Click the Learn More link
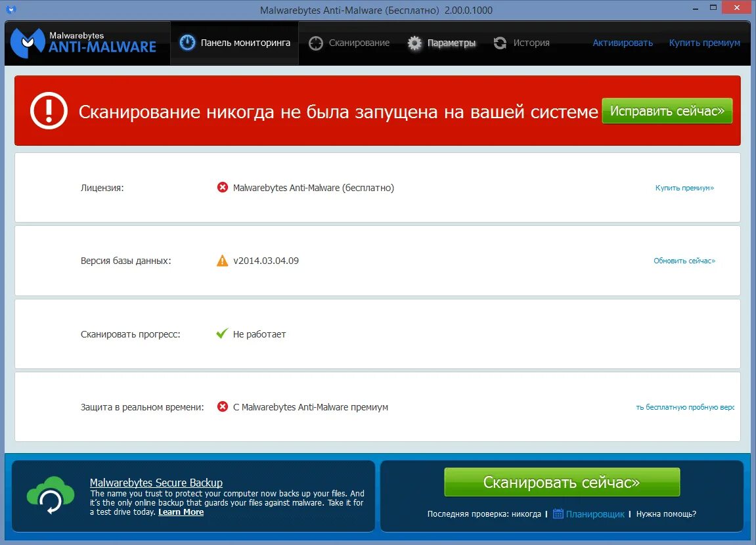 (x=181, y=512)
